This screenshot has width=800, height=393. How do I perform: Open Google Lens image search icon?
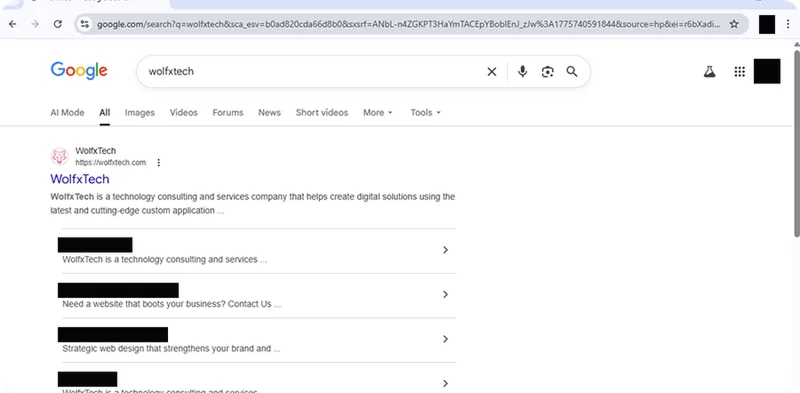[547, 72]
